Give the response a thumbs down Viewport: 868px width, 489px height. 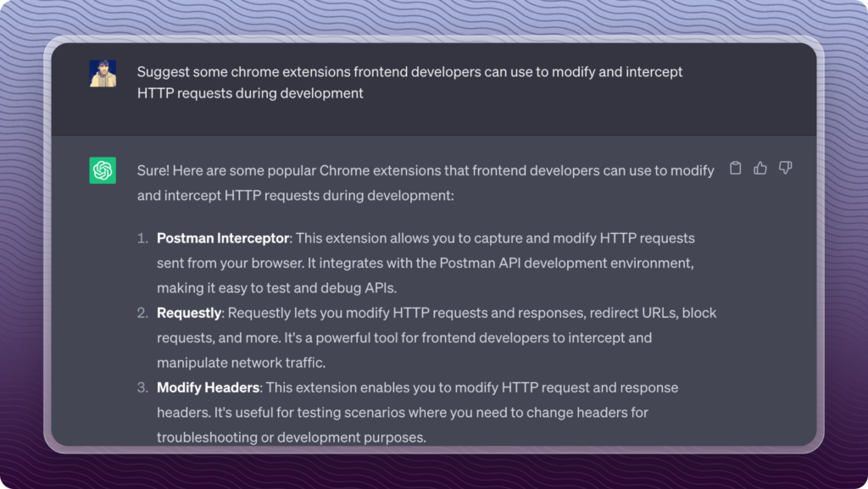point(785,168)
